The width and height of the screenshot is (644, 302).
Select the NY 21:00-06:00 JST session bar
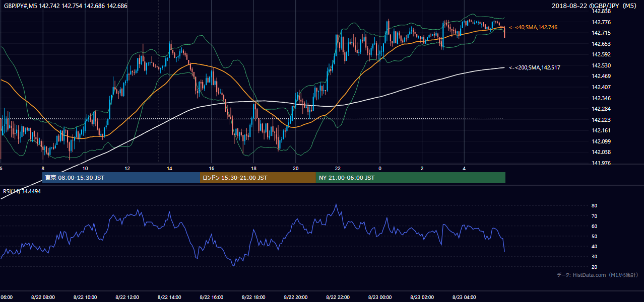pos(411,178)
